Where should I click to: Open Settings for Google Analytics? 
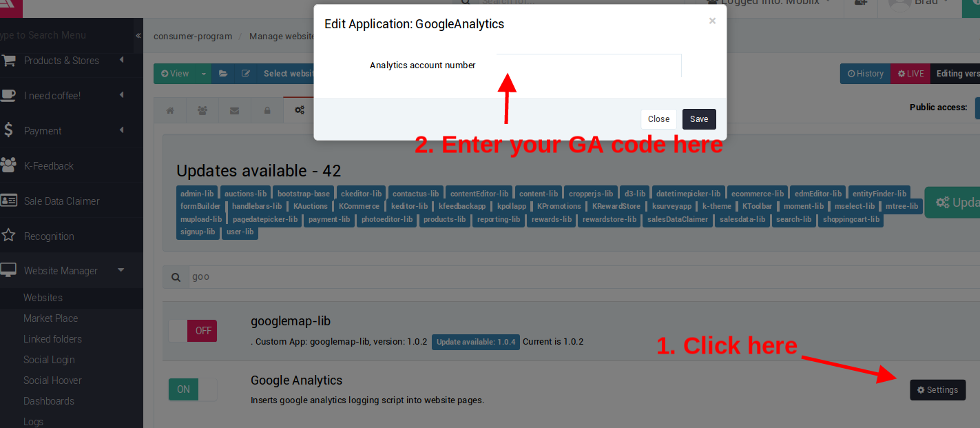click(x=937, y=390)
